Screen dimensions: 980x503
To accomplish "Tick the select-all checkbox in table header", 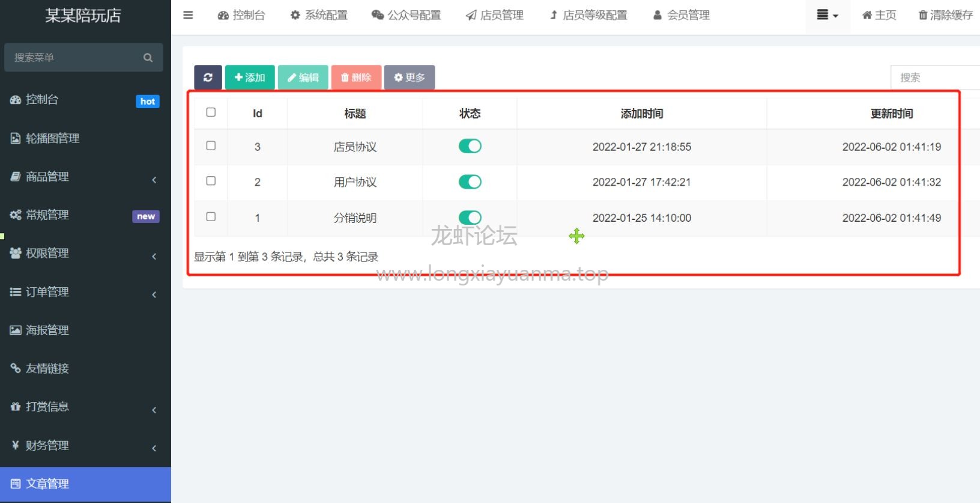I will tap(211, 112).
